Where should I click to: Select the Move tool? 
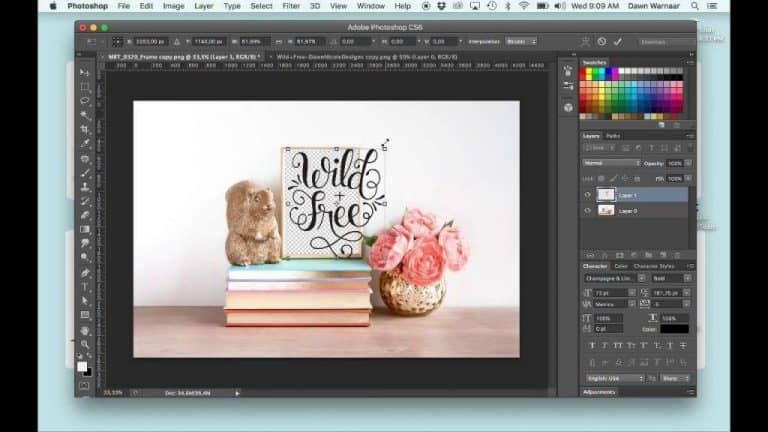click(85, 72)
